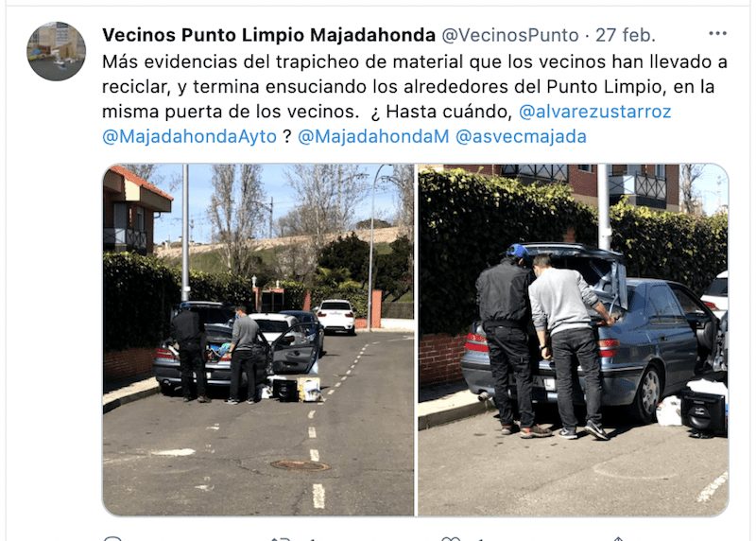Click the Vecinos Punto Limpio Majadahonda display name
The height and width of the screenshot is (541, 756).
[x=268, y=35]
